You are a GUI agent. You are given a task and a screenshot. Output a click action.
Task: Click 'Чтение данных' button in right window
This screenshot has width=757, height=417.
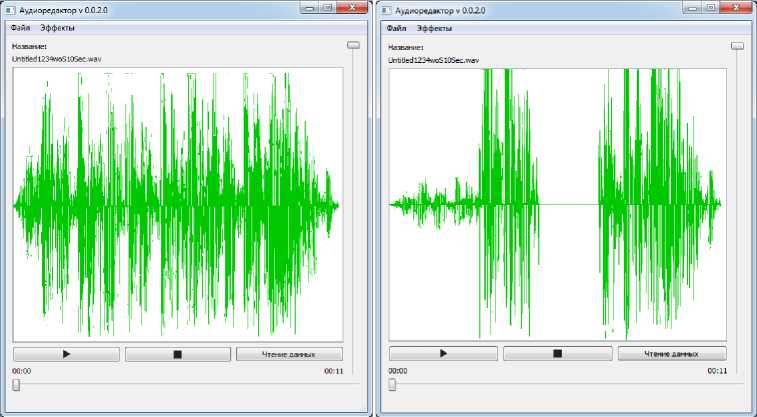tap(671, 354)
